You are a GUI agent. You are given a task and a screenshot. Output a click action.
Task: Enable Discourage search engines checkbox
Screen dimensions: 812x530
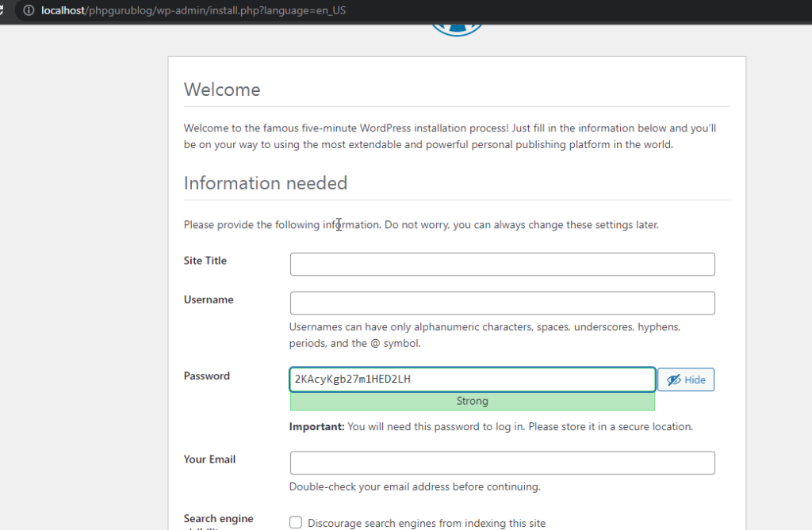[x=296, y=523]
